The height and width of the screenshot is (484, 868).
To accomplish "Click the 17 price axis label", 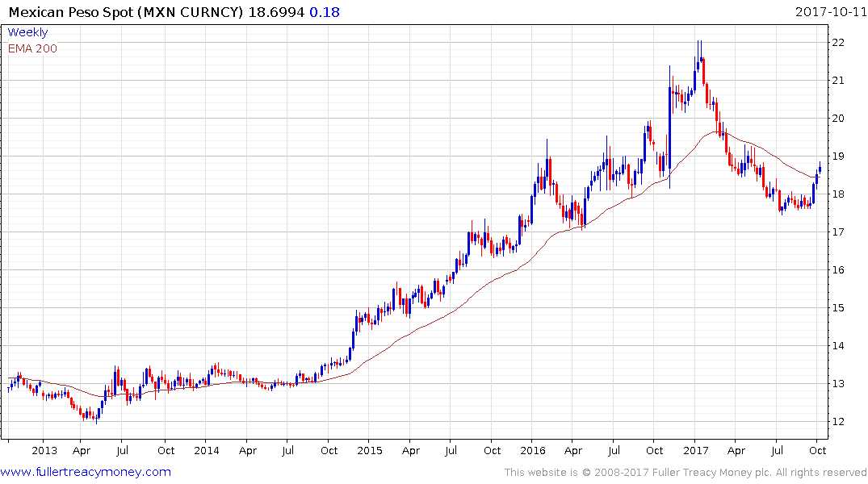I will click(838, 232).
